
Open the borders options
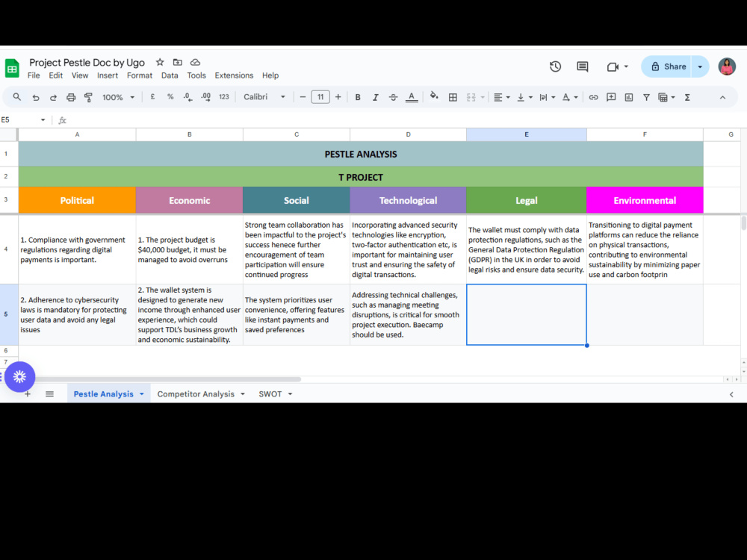pos(453,97)
